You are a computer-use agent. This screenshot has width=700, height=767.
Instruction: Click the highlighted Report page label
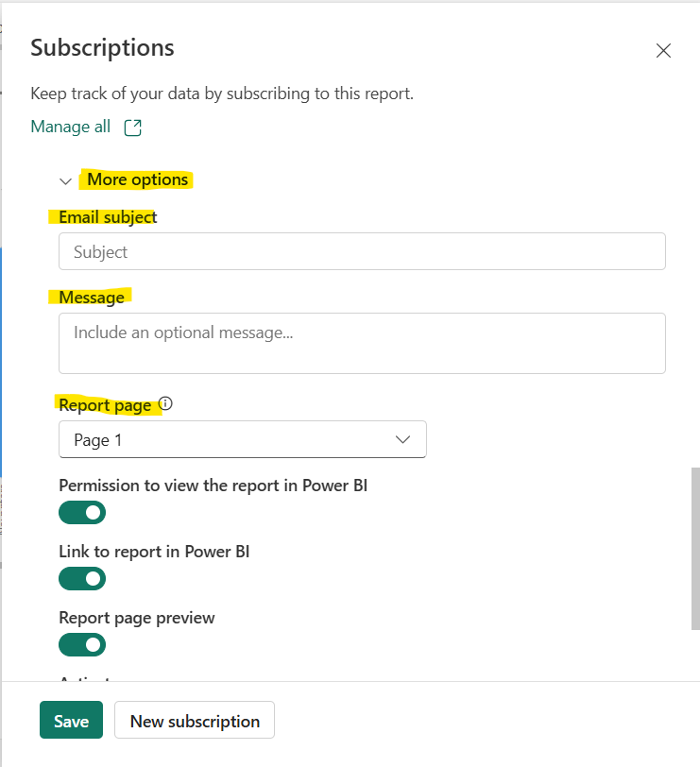point(105,404)
